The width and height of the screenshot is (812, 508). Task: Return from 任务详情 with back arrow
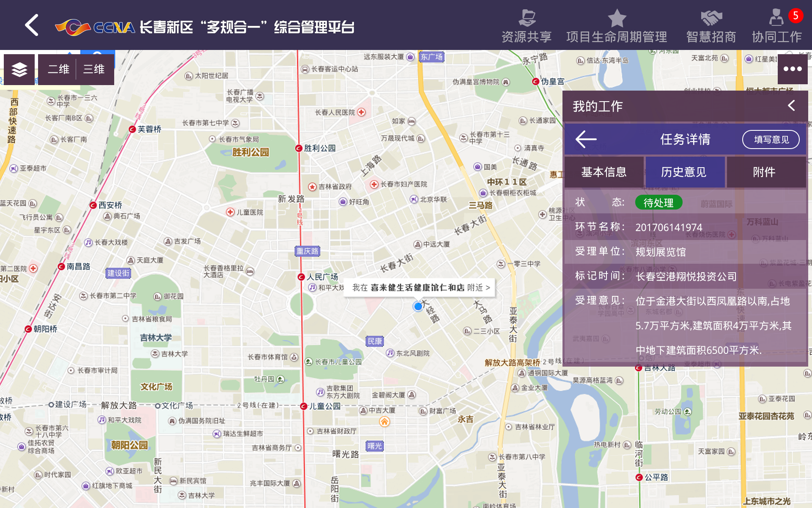(x=586, y=139)
